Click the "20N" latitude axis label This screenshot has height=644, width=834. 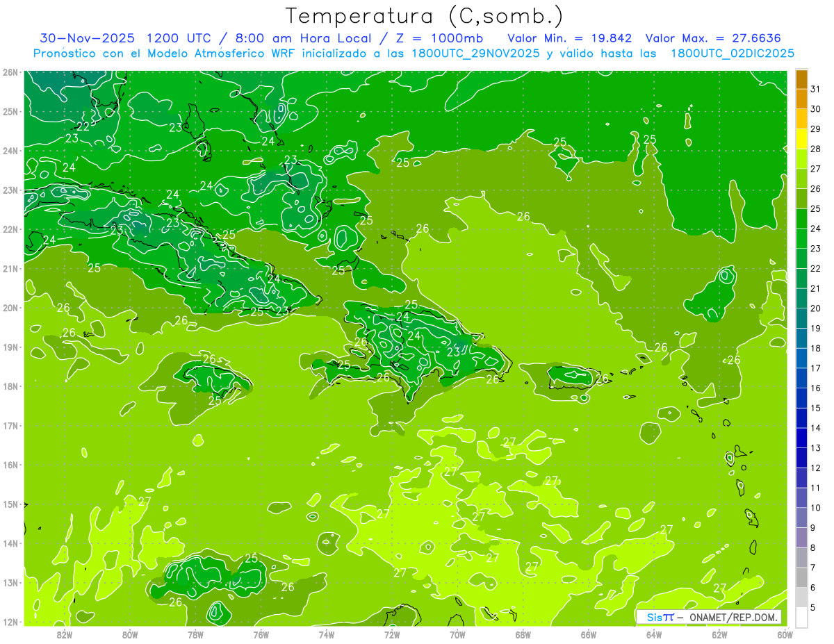point(10,308)
